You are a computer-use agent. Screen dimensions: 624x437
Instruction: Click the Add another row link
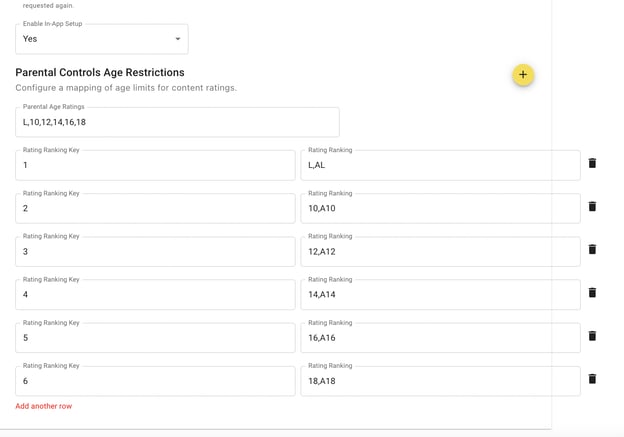(x=44, y=406)
